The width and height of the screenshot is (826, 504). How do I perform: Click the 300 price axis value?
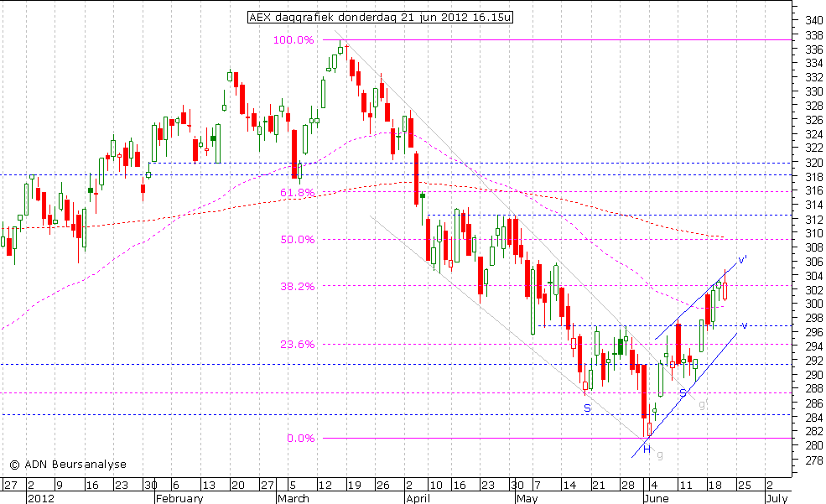814,304
